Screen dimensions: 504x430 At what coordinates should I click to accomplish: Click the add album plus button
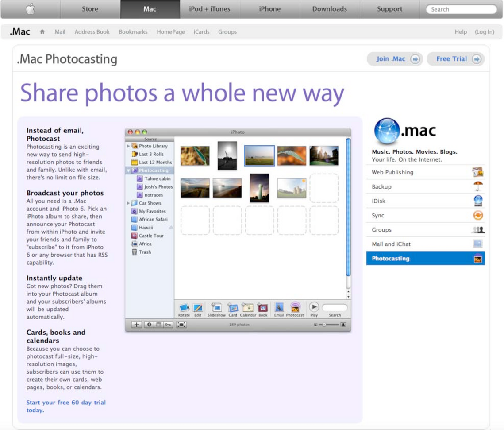click(x=136, y=325)
